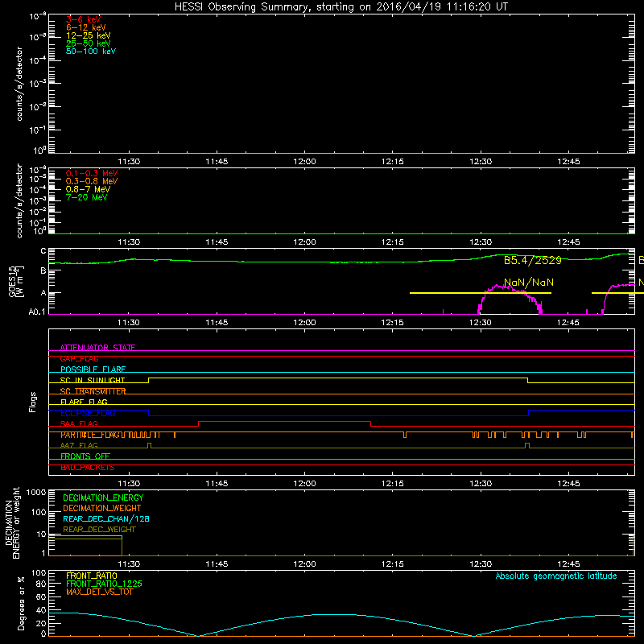Viewport: 644px width, 644px height.
Task: Click the REAR_DEC_WEIGHT legend entry
Action: point(99,530)
